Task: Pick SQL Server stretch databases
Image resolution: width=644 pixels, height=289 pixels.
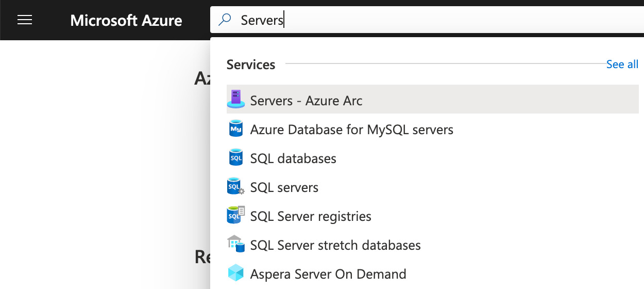Action: [x=433, y=245]
